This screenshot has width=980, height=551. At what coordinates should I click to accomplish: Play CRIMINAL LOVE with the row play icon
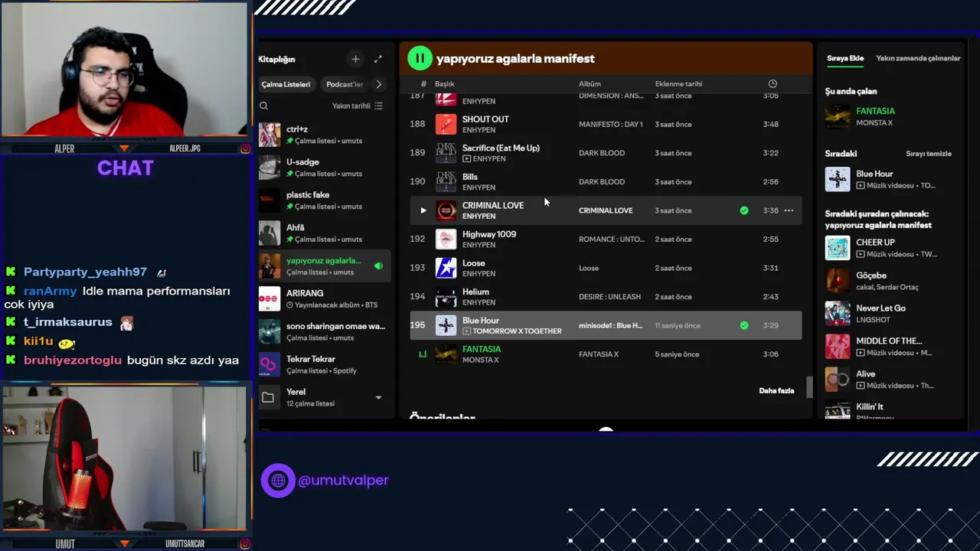(x=423, y=210)
